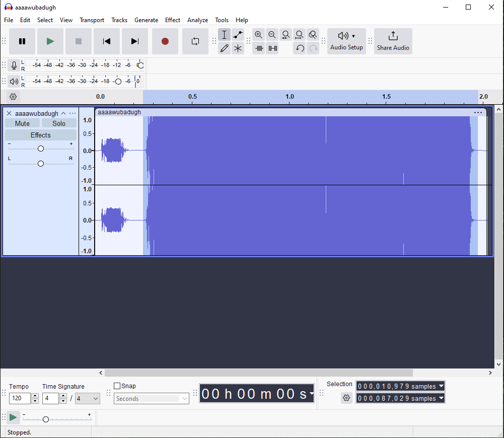The width and height of the screenshot is (504, 438).
Task: Click the Record button
Action: coord(165,41)
